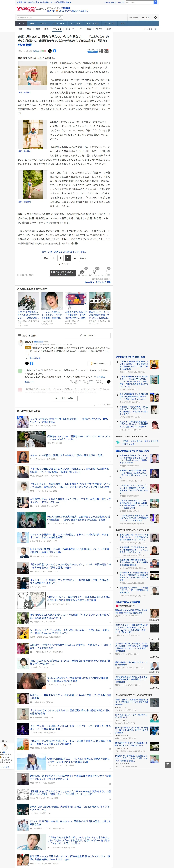This screenshot has width=174, height=868.
Task: Click the マイページ link
Action: click(133, 18)
